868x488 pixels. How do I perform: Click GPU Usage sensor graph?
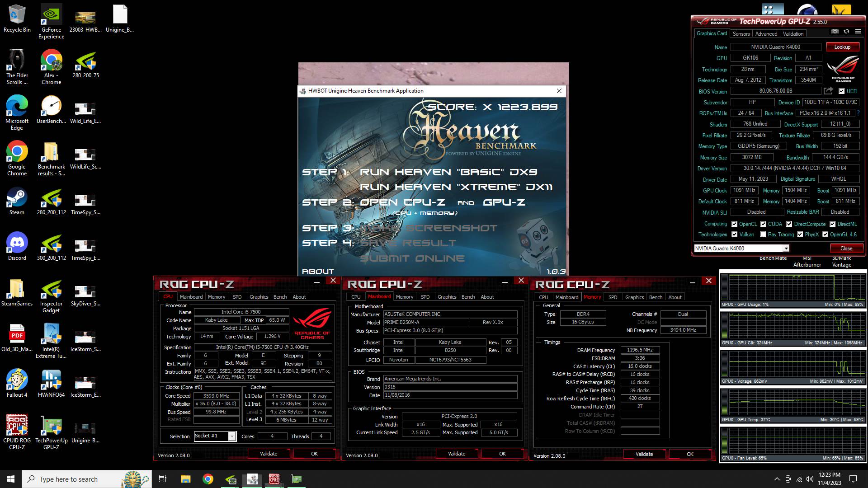(792, 290)
